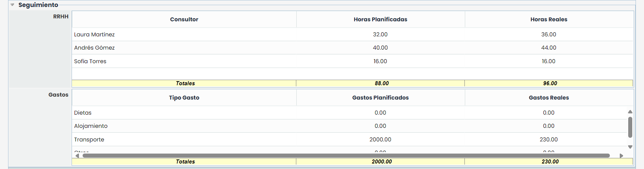This screenshot has height=169, width=644.
Task: Select the Andrés Gómez consultant row
Action: pyautogui.click(x=94, y=48)
